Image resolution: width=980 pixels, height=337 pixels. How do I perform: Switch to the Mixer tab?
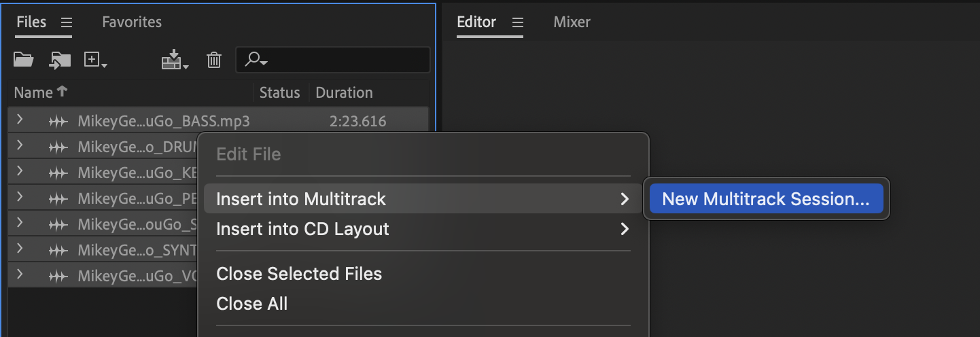pos(572,22)
